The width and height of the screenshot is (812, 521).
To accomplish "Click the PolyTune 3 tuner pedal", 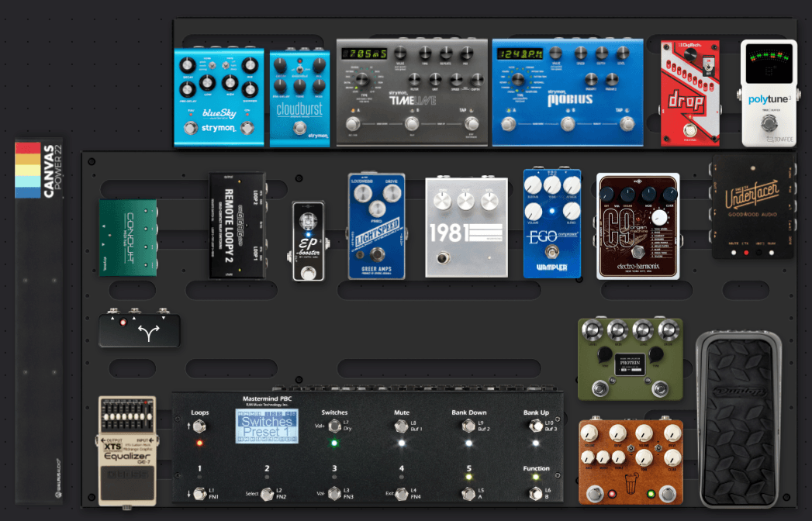I will click(768, 93).
